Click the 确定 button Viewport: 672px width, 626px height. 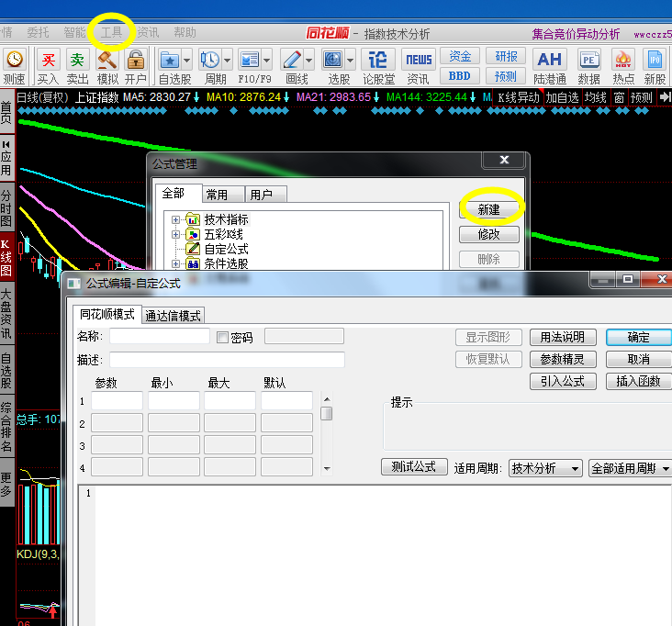(639, 337)
